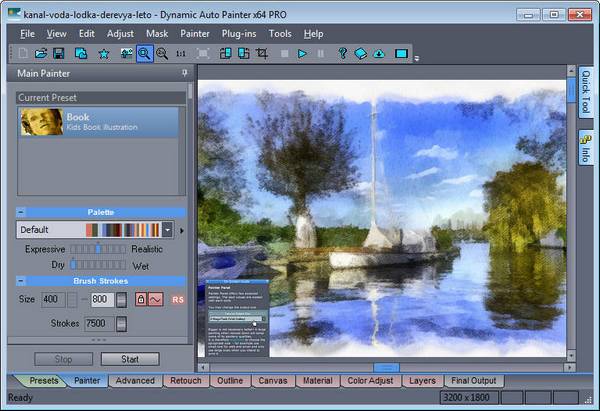Set zoom to 1:1 actual size
Image resolution: width=600 pixels, height=411 pixels.
[x=181, y=53]
